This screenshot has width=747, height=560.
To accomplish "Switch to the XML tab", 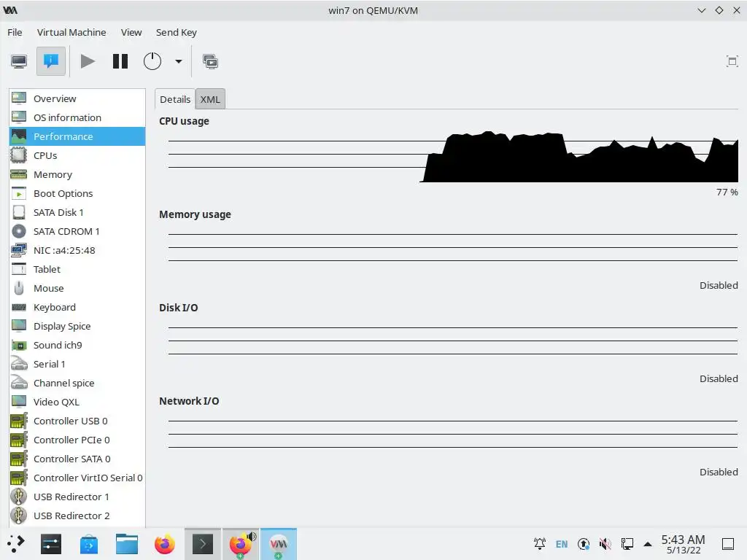I will pyautogui.click(x=210, y=99).
